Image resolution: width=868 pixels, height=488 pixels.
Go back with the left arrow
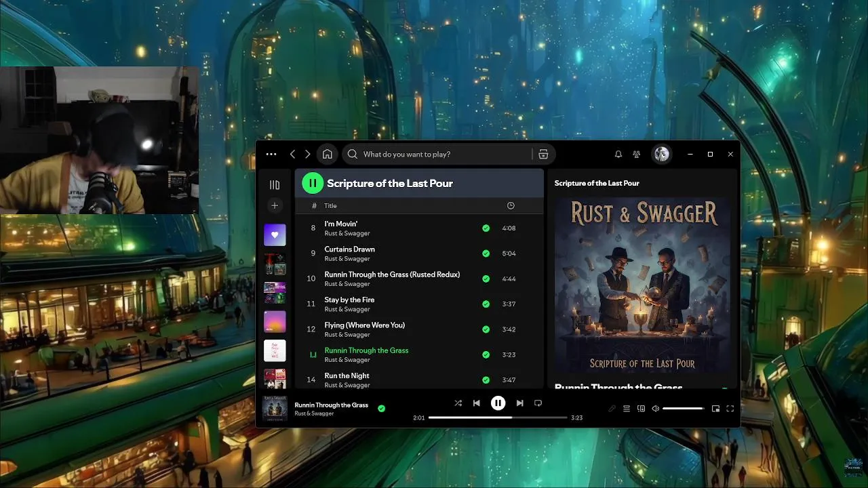292,154
